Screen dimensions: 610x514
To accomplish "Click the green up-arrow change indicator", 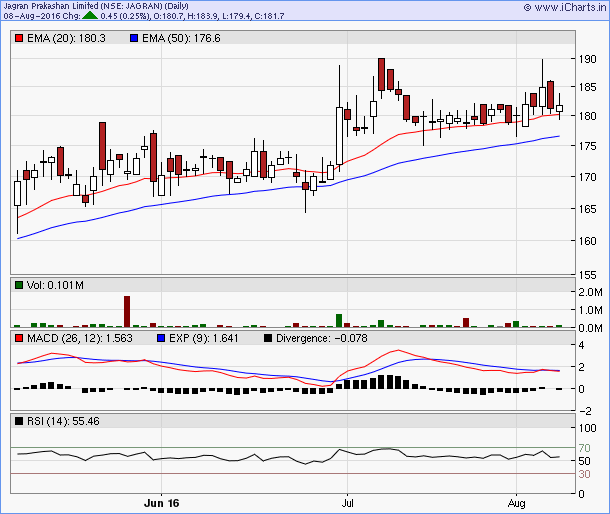I will pyautogui.click(x=90, y=16).
